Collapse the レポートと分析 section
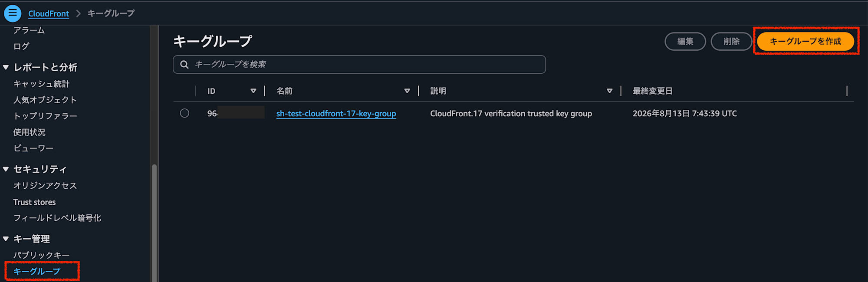The image size is (868, 282). click(x=6, y=67)
